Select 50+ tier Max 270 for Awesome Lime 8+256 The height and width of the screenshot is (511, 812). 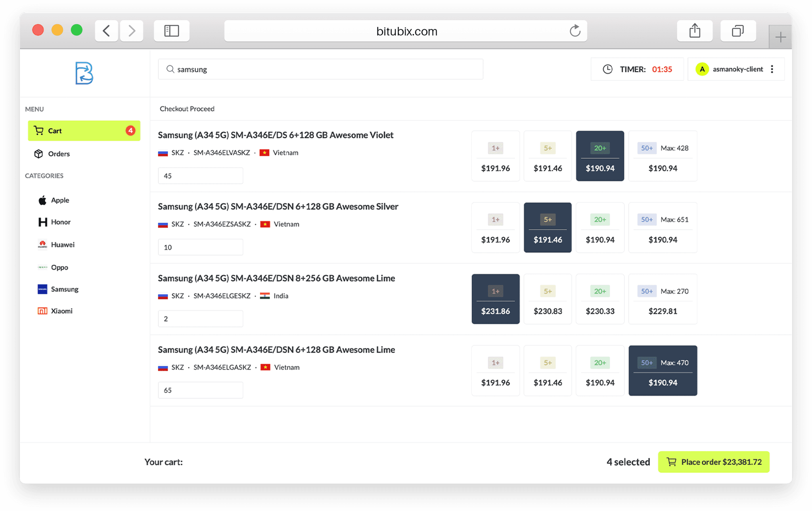pos(663,299)
